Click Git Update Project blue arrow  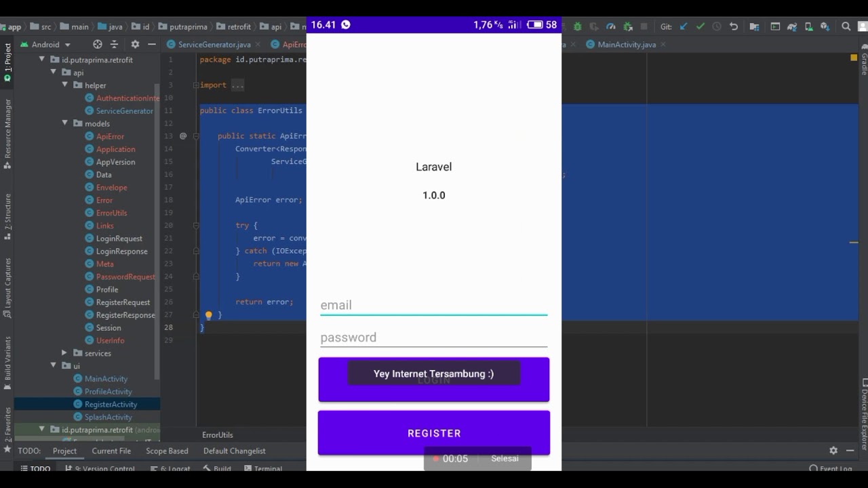[x=684, y=26]
